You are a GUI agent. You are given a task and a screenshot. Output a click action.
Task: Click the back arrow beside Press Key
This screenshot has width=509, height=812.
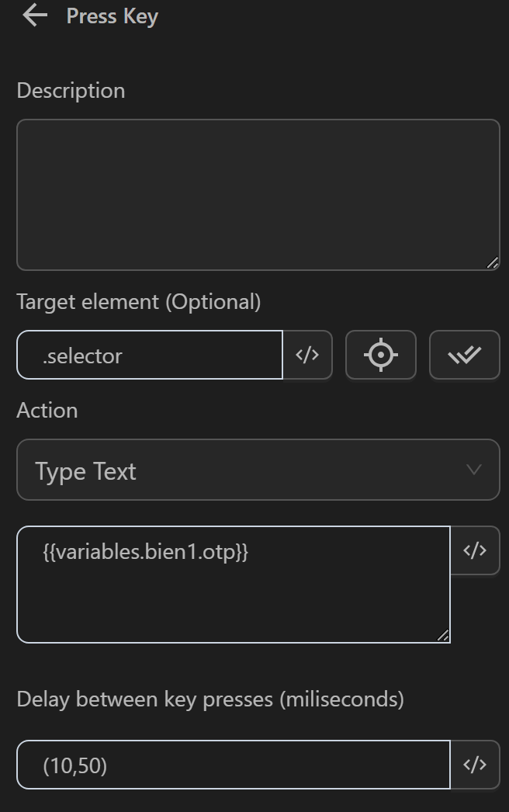[x=35, y=16]
